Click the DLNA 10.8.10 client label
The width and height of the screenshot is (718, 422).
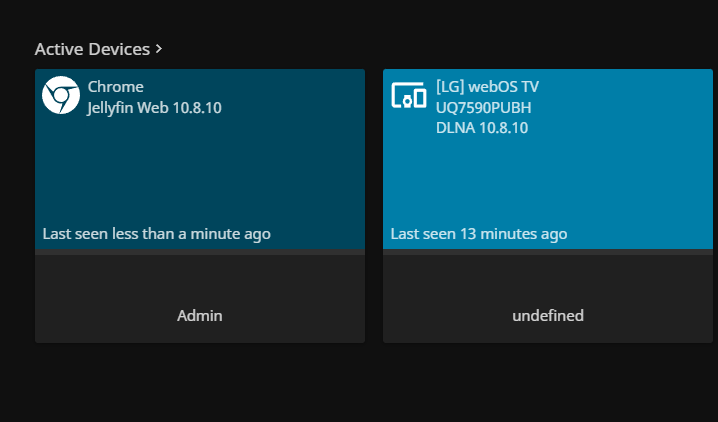pos(482,127)
